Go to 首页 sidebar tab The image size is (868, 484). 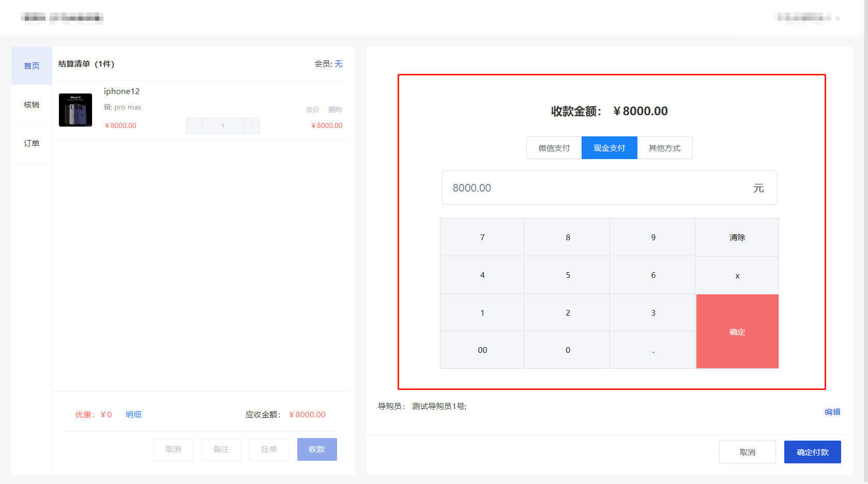coord(32,66)
